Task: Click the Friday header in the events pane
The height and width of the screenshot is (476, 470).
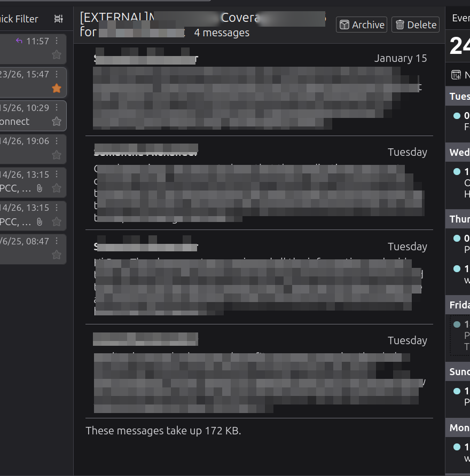Action: pos(458,305)
